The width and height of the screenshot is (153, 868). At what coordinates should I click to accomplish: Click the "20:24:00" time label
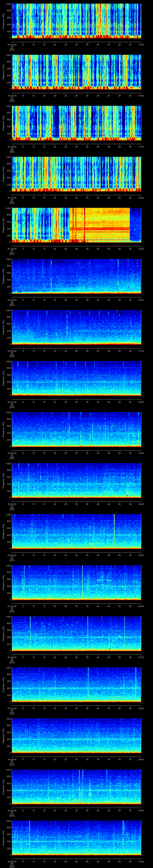(12, 555)
